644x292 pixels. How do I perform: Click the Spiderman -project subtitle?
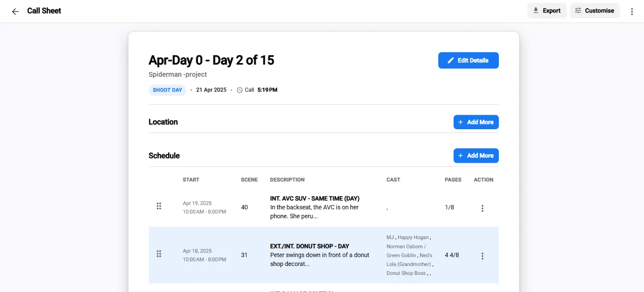click(177, 75)
